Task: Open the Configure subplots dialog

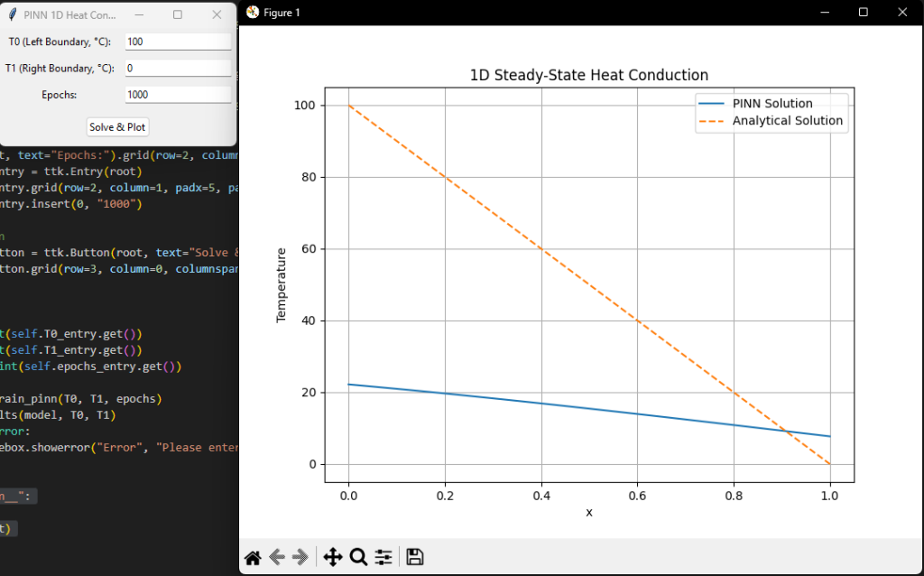Action: pyautogui.click(x=383, y=558)
